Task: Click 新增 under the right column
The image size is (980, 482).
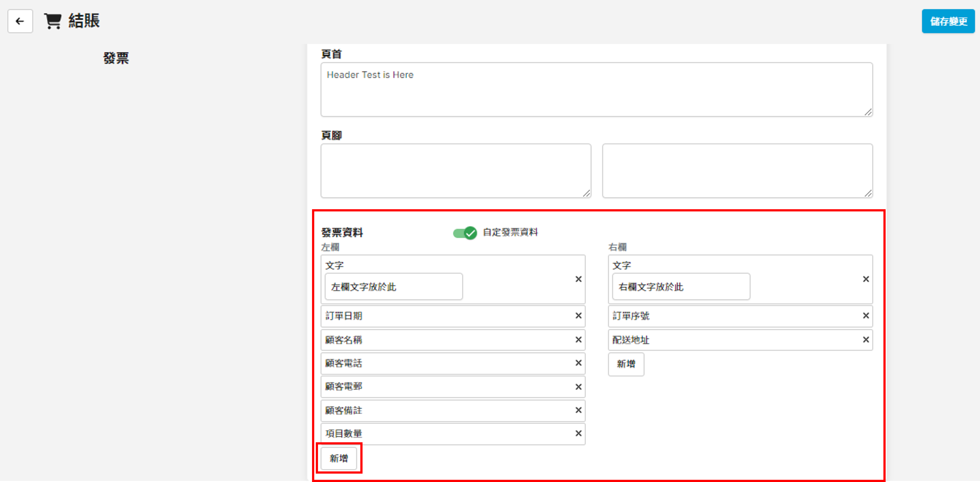Action: (x=626, y=364)
